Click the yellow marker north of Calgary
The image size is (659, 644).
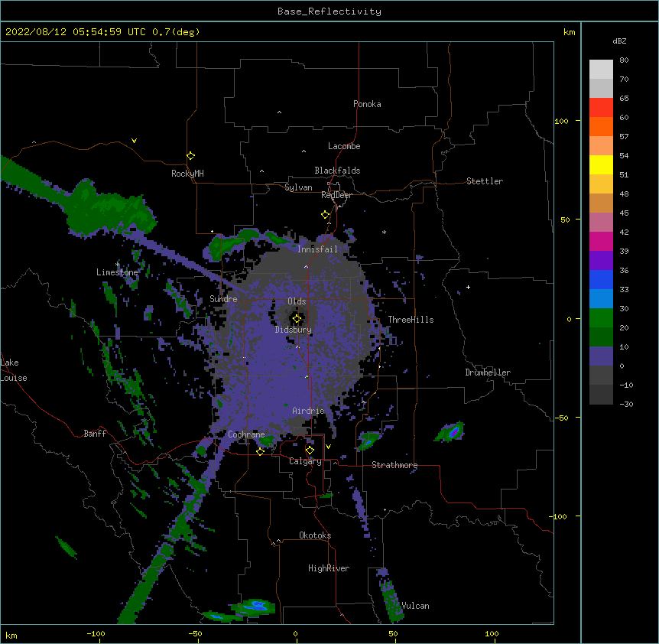tap(310, 450)
